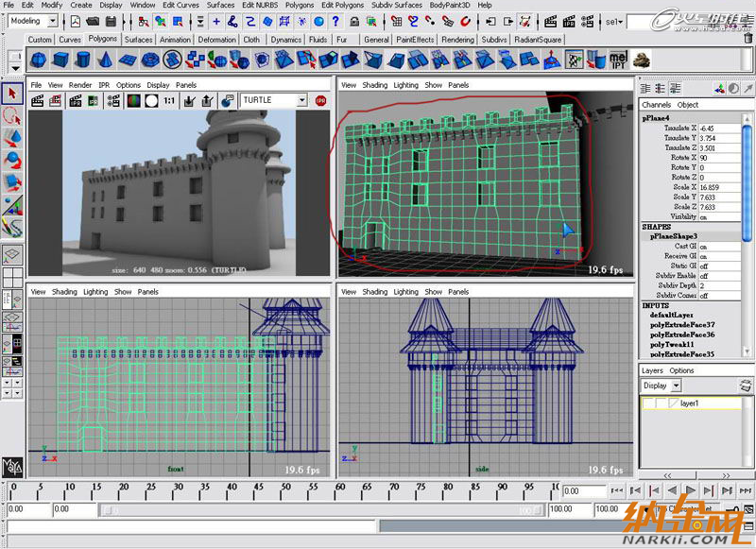Click the mel IPT shelf icon
Viewport: 756px width, 549px height.
pyautogui.click(x=619, y=60)
